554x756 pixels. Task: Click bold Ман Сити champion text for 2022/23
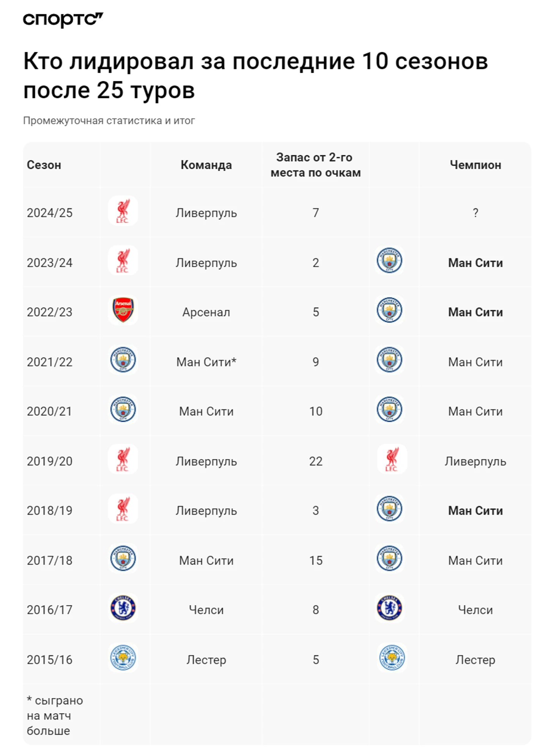point(475,312)
